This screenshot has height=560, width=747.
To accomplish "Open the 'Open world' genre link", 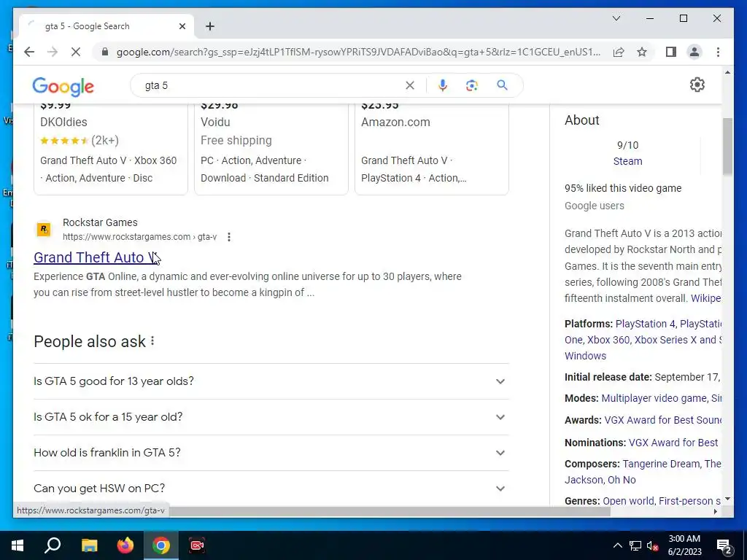I will [628, 501].
